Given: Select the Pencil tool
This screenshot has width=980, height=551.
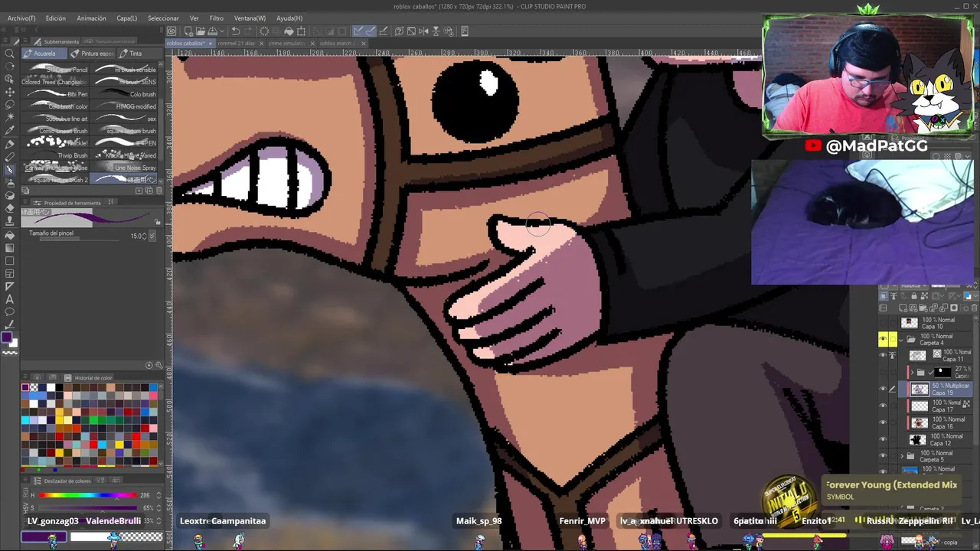Looking at the screenshot, I should tap(10, 157).
